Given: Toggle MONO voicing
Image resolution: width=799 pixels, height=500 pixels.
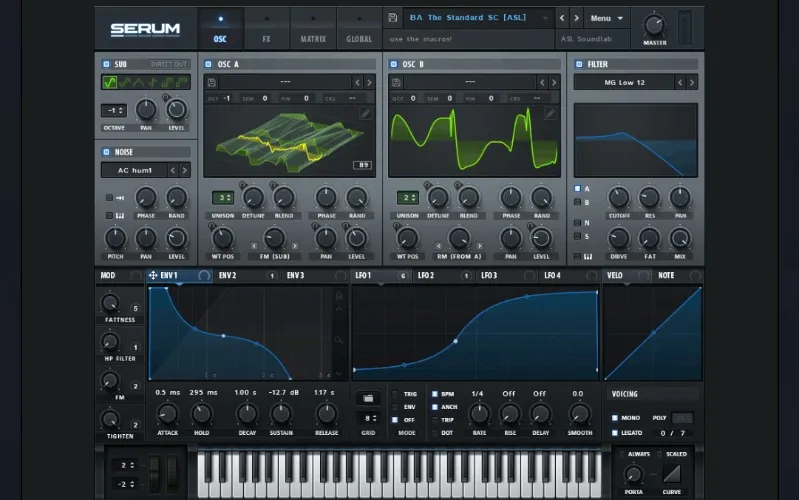Looking at the screenshot, I should (x=615, y=418).
